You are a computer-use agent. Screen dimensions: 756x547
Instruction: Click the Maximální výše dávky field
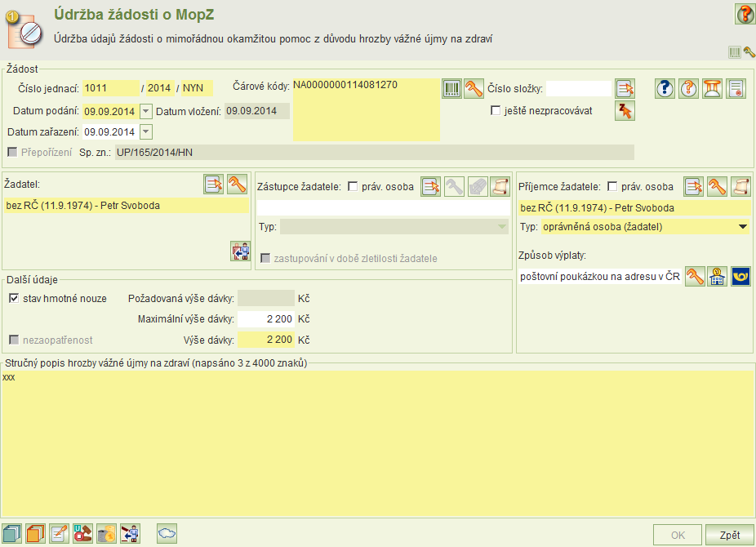click(x=265, y=319)
